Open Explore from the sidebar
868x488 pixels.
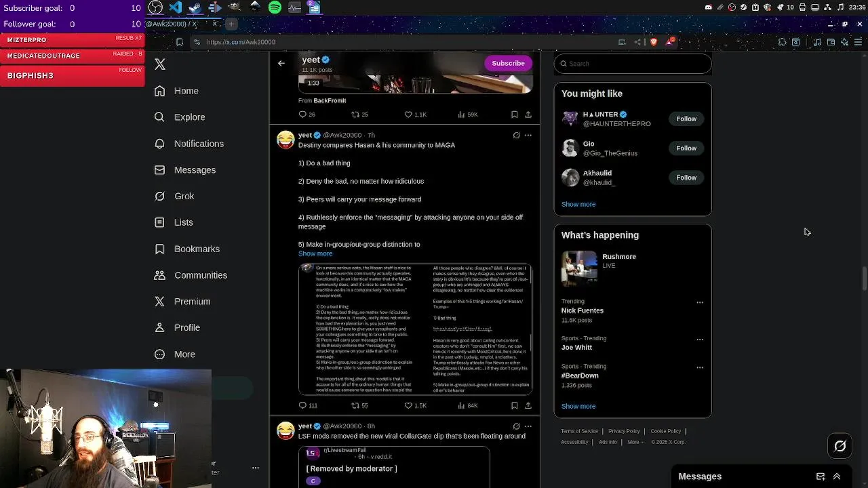pyautogui.click(x=180, y=117)
